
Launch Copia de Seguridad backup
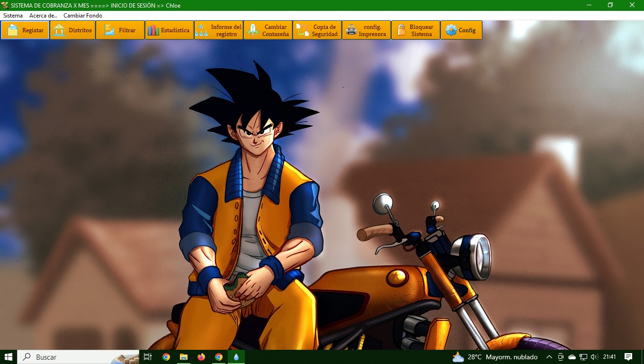click(x=317, y=30)
